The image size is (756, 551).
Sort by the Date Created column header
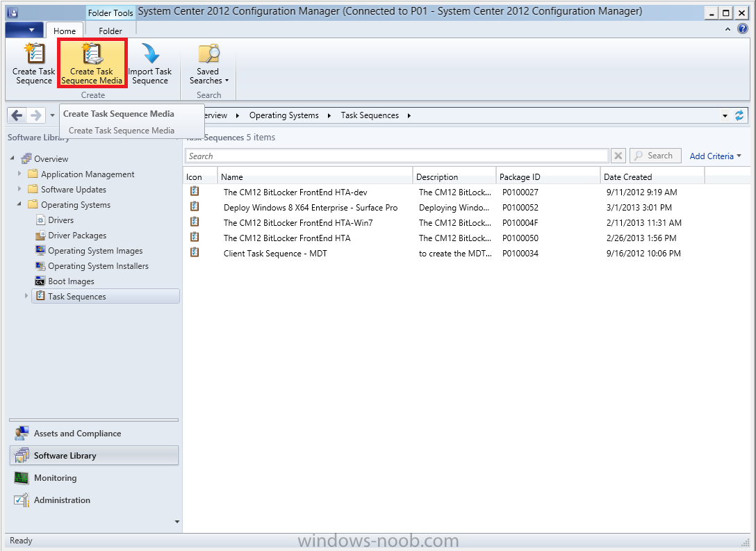(x=652, y=177)
